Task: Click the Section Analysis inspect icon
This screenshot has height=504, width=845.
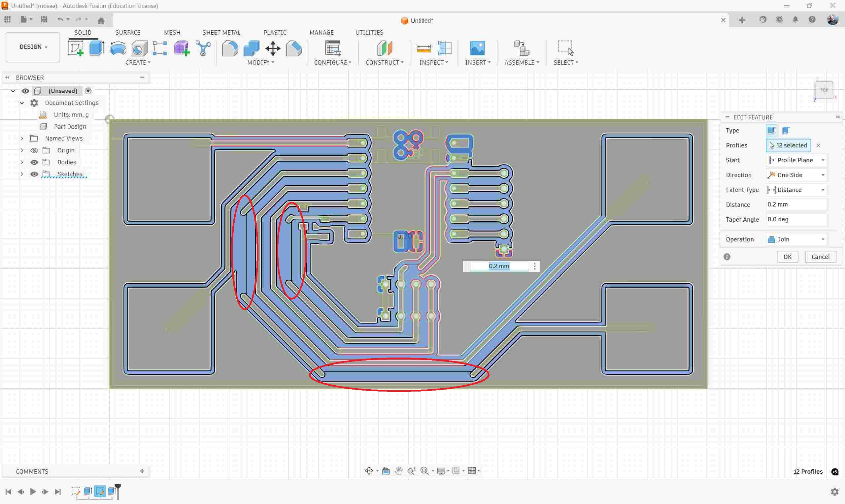Action: (445, 48)
